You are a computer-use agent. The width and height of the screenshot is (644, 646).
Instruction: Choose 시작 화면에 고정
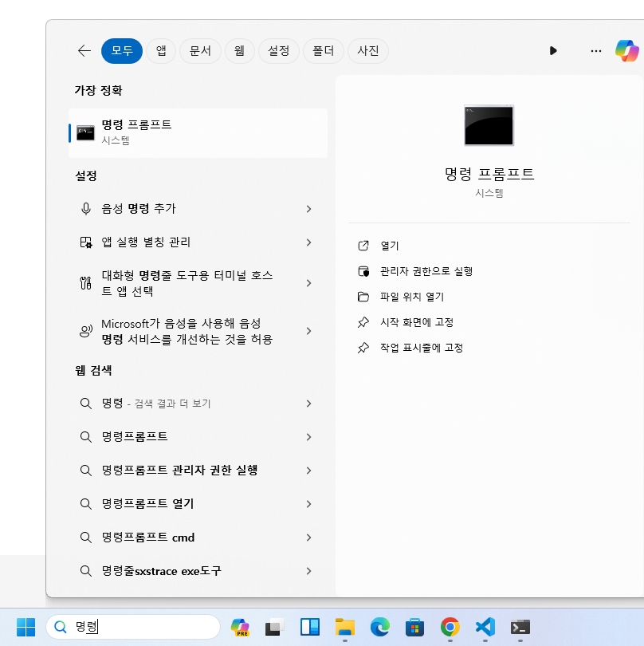tap(417, 322)
